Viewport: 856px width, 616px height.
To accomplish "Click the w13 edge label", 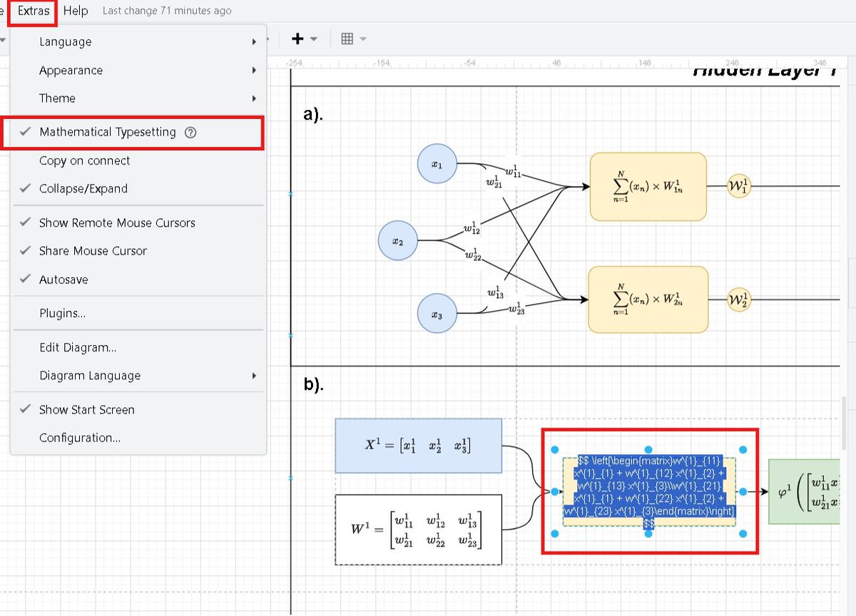I will [496, 292].
